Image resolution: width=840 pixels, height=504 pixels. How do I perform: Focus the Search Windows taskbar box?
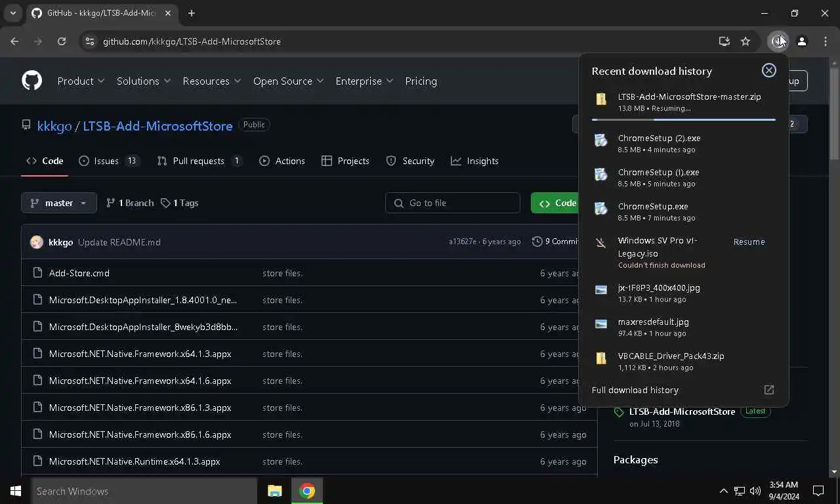(x=144, y=491)
